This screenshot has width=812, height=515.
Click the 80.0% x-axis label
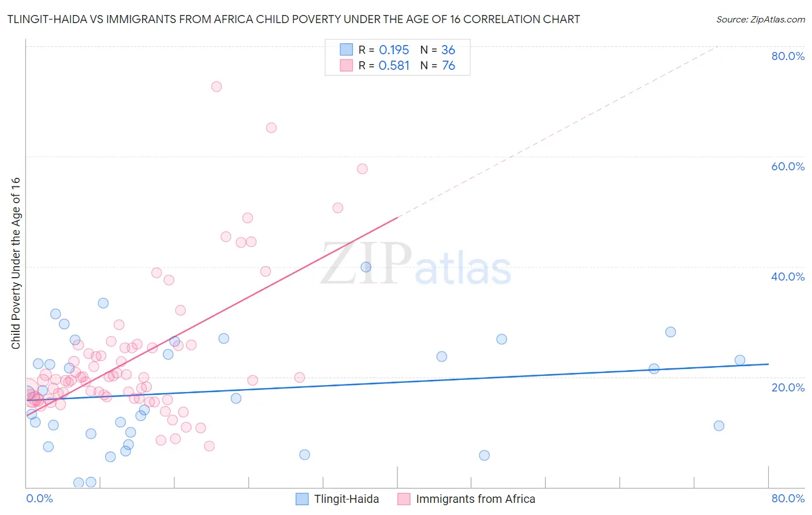(788, 498)
